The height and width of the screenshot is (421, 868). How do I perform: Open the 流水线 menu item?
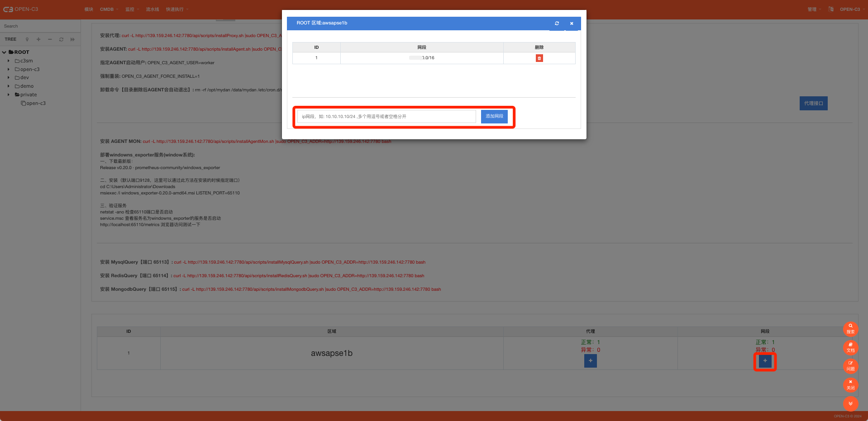(153, 9)
